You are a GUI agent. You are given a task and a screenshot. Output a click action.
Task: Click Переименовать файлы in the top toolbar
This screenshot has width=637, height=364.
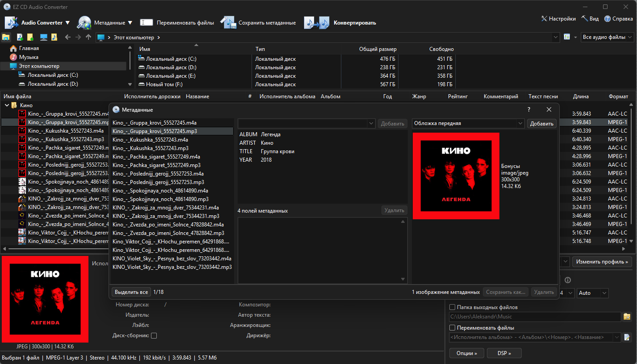click(x=177, y=23)
